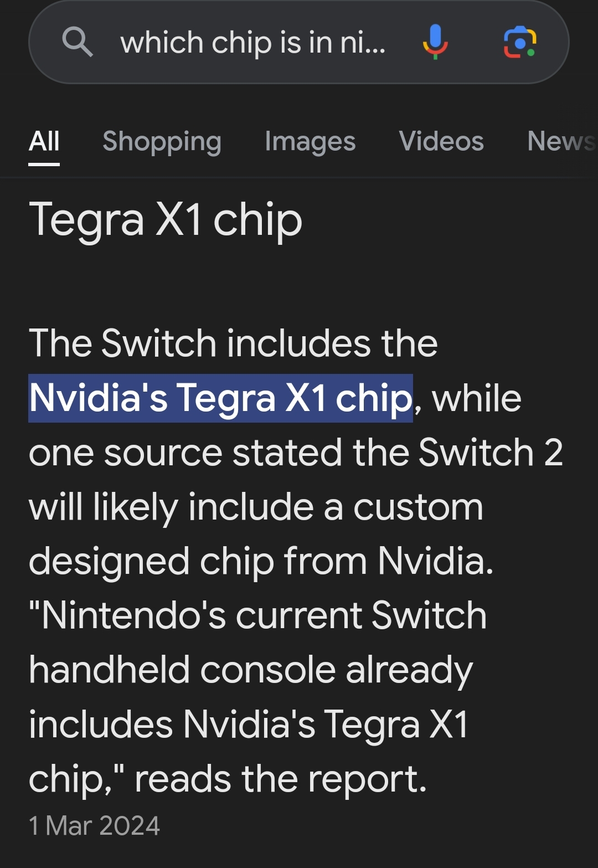Tap the white underline beneath the All tab
Image resolution: width=598 pixels, height=868 pixels.
[44, 164]
